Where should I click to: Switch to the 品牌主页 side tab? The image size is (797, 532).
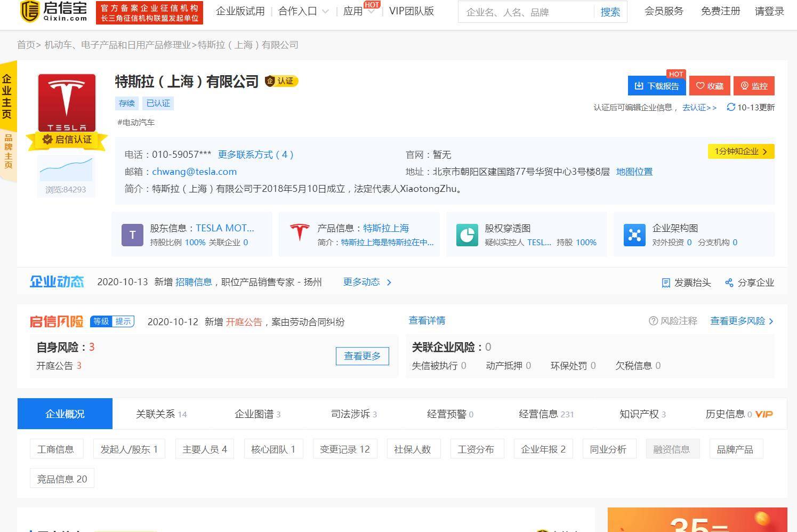click(9, 151)
